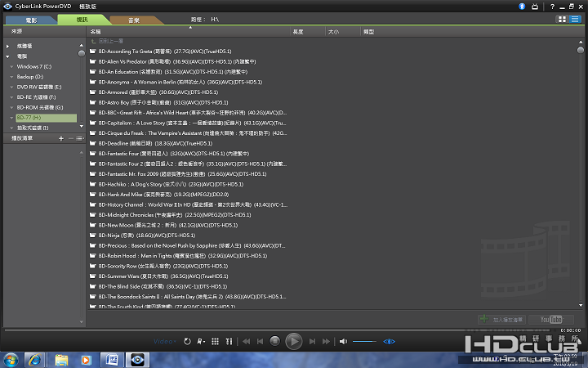Open folder 'BD-Deadline'

click(155, 143)
